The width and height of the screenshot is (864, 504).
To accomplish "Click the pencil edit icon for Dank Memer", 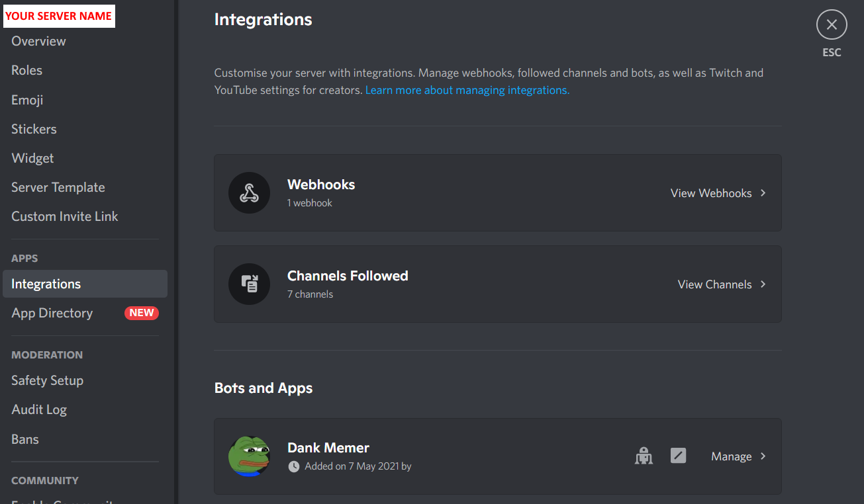I will pyautogui.click(x=678, y=456).
